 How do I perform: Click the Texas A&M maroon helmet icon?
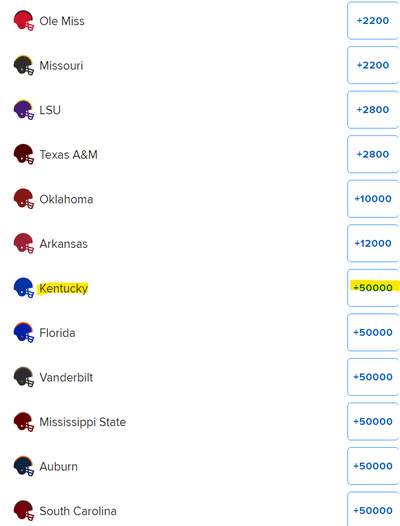[23, 155]
